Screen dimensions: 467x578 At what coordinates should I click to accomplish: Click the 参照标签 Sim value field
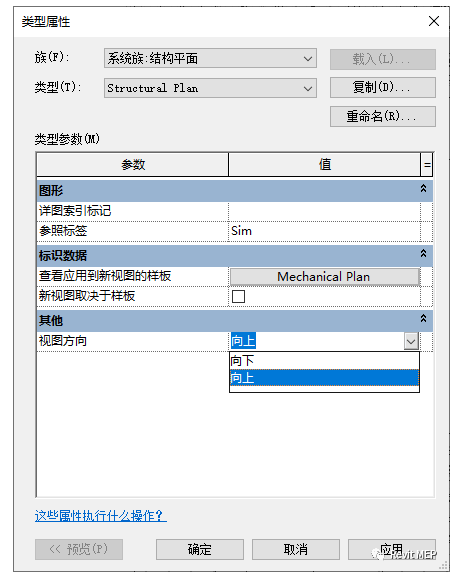(x=324, y=231)
